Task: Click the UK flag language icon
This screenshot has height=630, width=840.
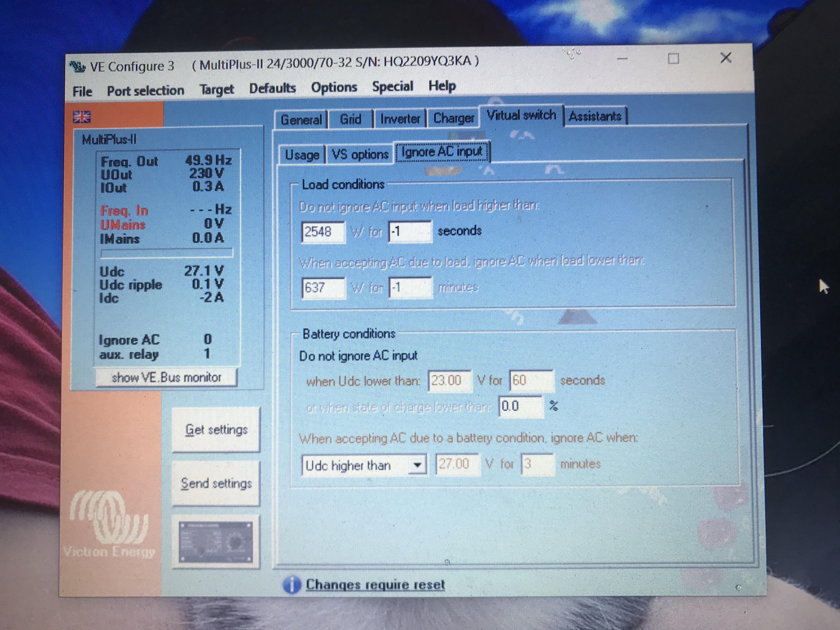Action: click(82, 117)
